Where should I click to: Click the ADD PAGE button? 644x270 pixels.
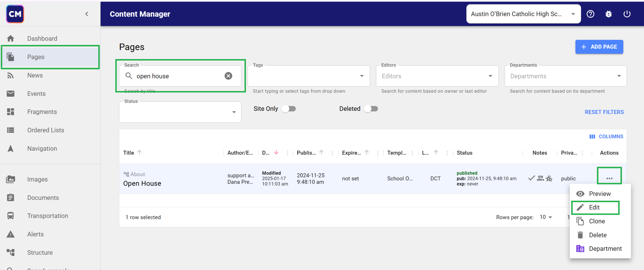point(599,47)
